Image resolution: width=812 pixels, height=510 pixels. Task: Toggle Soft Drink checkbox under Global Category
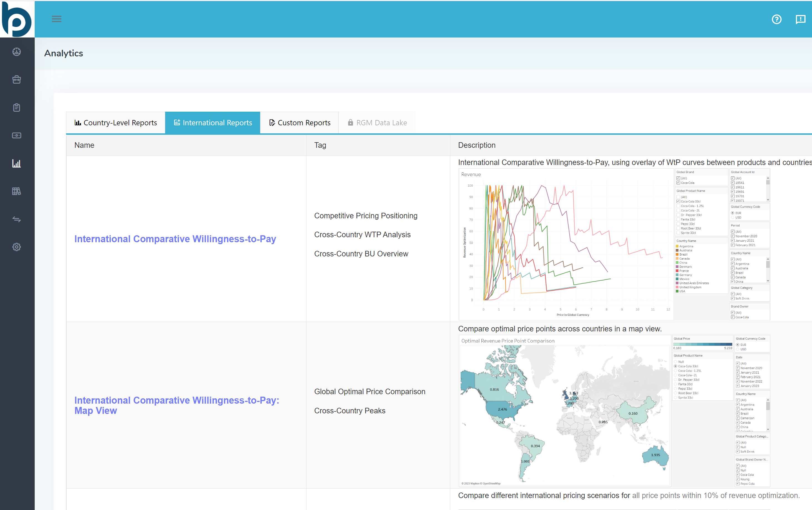732,299
